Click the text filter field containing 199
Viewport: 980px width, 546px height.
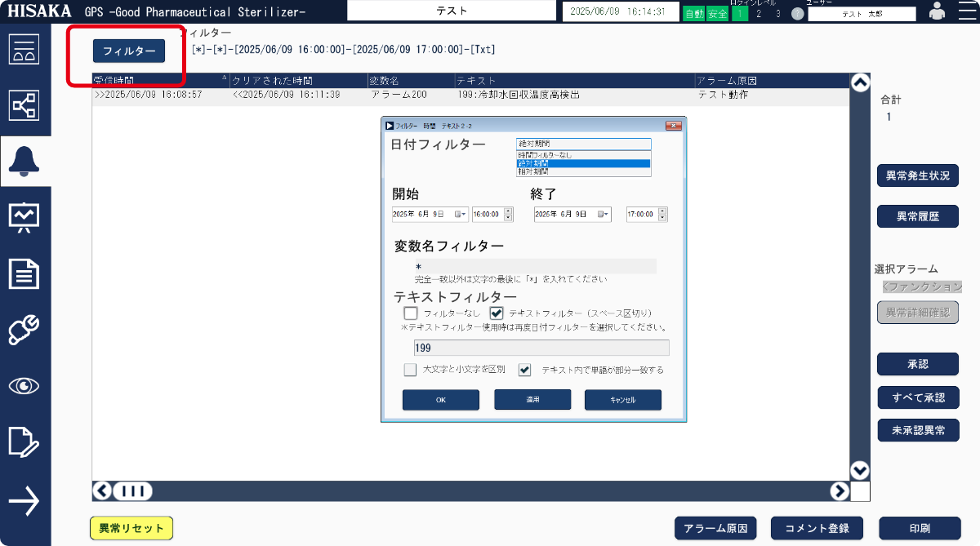tap(541, 348)
